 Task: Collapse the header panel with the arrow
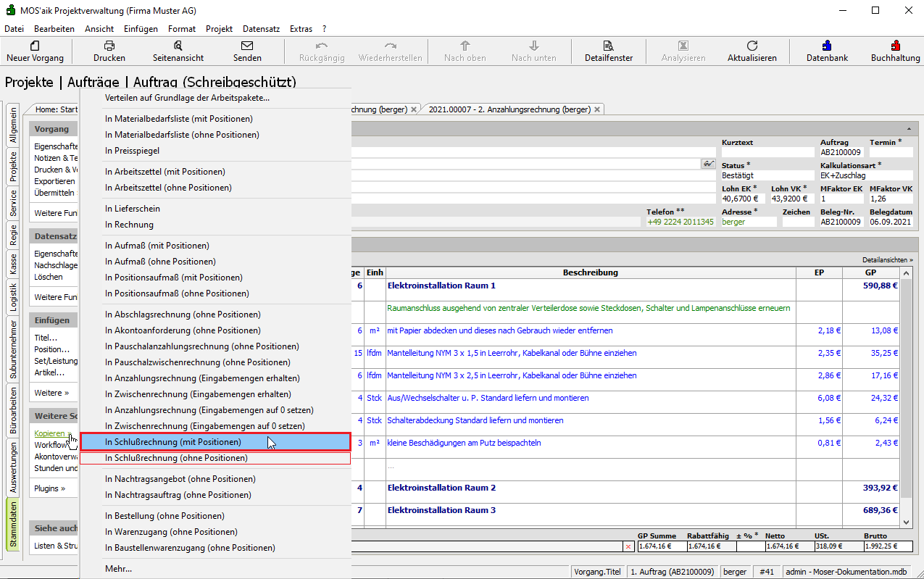point(909,128)
